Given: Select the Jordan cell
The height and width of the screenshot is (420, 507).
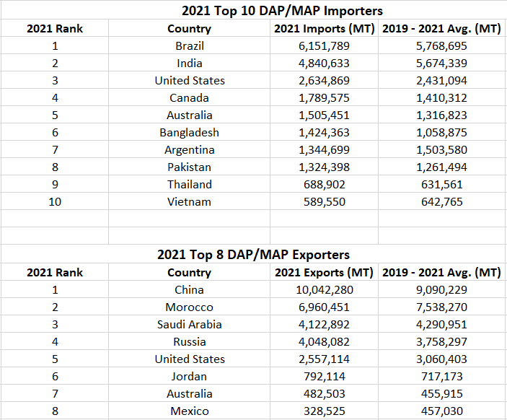Looking at the screenshot, I should pos(190,376).
